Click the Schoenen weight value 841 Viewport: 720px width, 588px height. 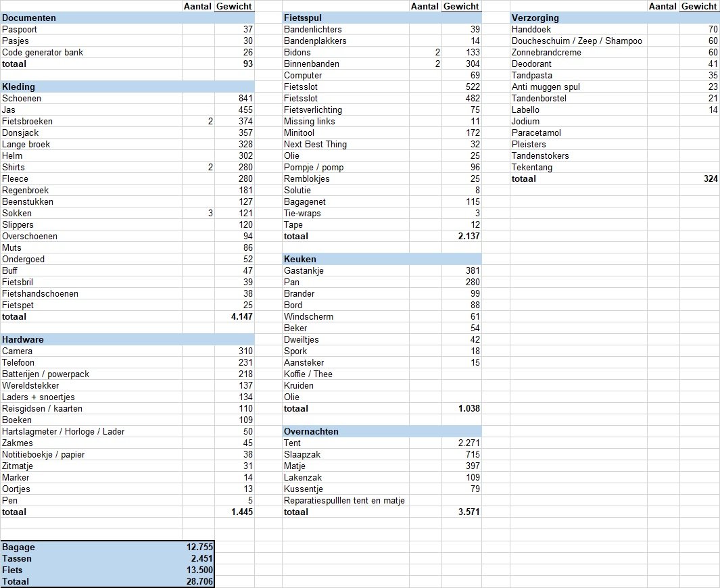(x=245, y=99)
